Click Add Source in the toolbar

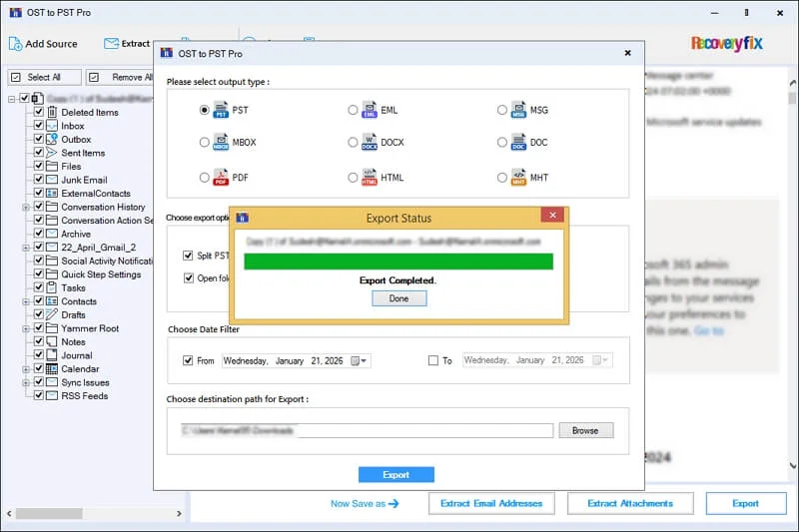click(42, 44)
